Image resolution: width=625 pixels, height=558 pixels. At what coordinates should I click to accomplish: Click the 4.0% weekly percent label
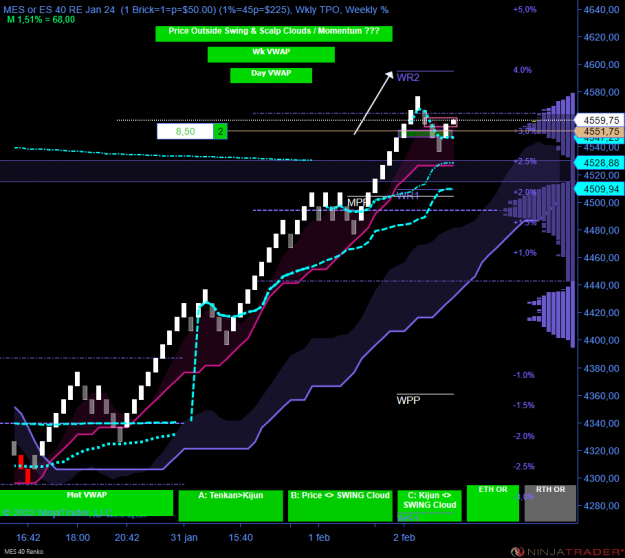pyautogui.click(x=523, y=70)
